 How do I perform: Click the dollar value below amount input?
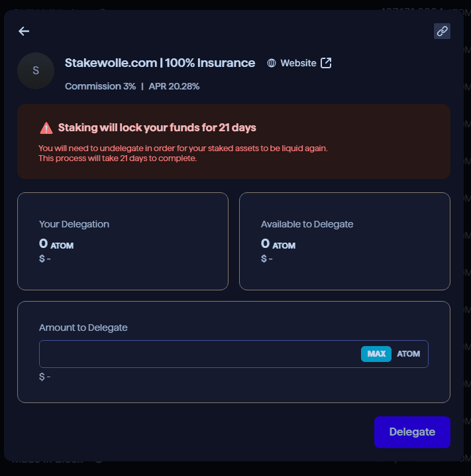[x=45, y=377]
